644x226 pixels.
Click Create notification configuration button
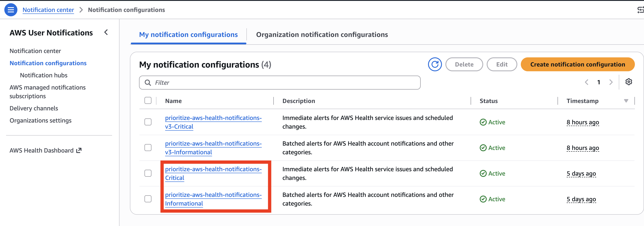578,65
